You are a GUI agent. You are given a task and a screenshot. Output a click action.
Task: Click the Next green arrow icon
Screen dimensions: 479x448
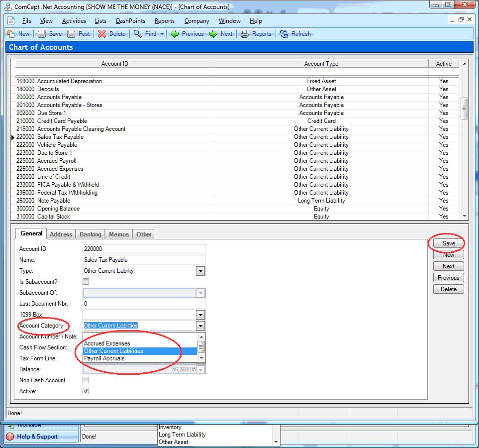coord(213,34)
